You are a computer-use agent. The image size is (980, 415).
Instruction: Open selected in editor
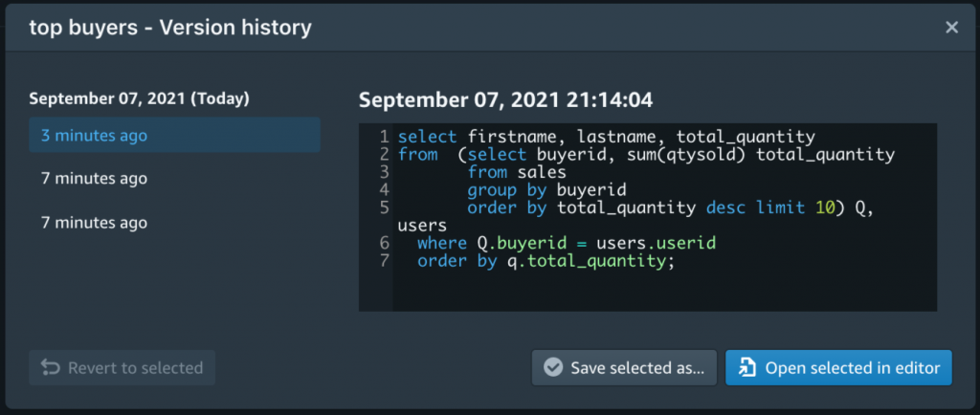[x=838, y=367]
